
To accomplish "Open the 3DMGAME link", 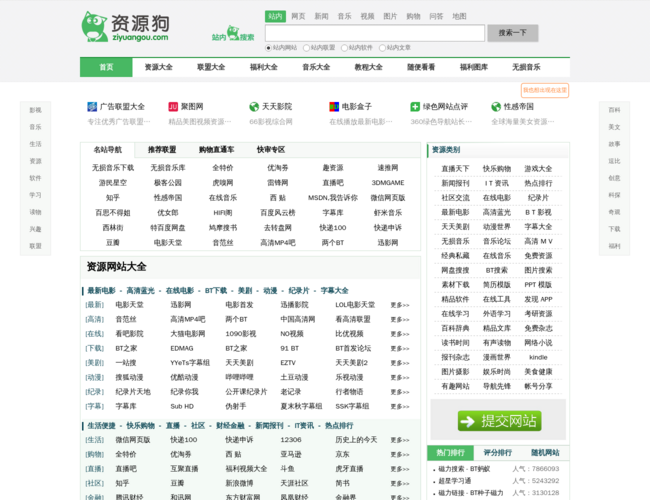I will point(388,183).
